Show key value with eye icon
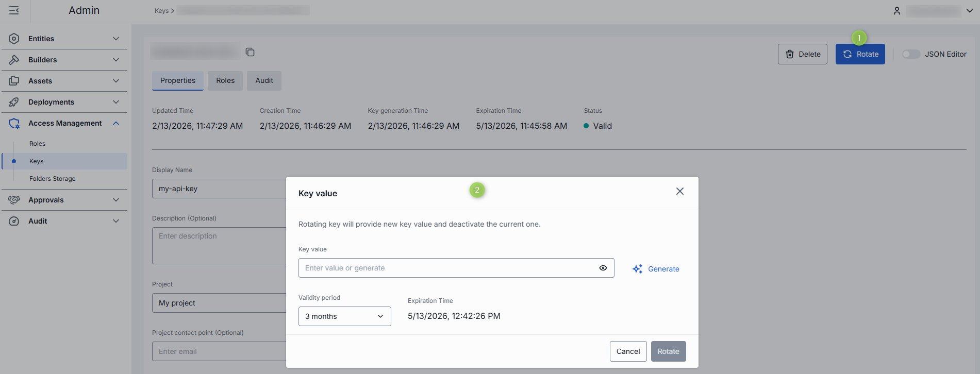 coord(603,268)
